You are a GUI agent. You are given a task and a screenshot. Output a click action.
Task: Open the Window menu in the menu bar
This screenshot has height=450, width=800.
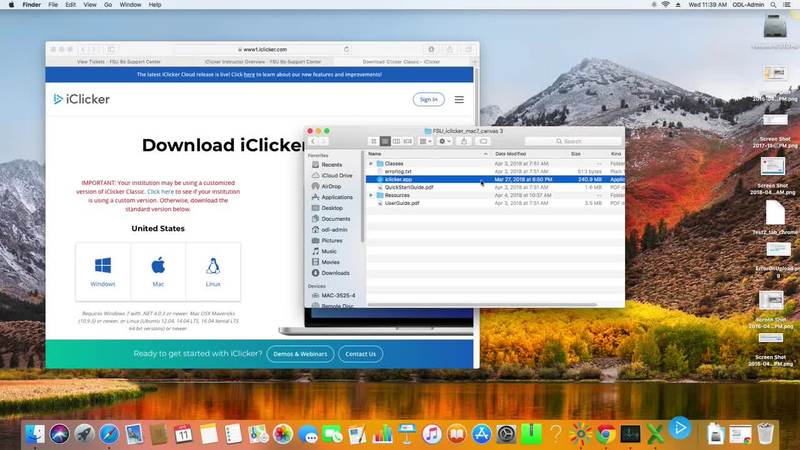coord(130,5)
